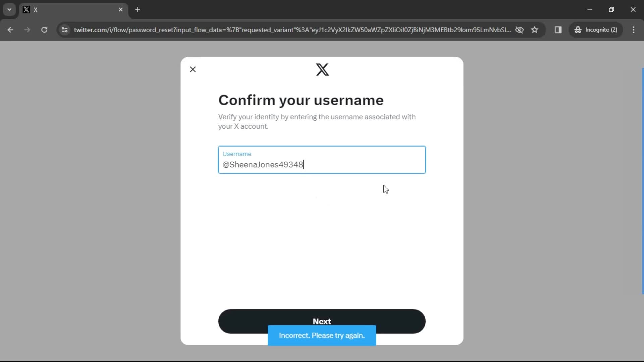Select the X browser tab

pos(73,10)
